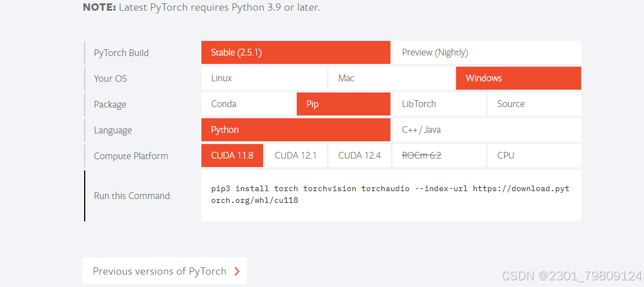
Task: Select Source package option
Action: coord(535,104)
